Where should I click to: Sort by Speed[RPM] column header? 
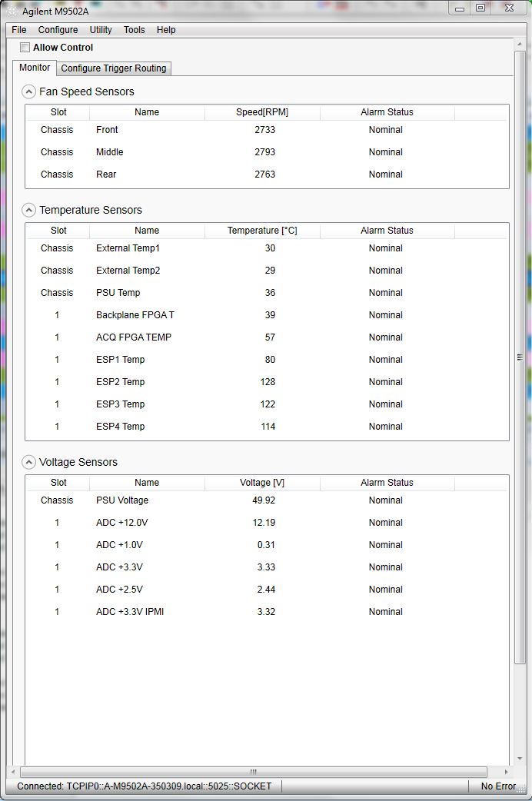point(262,112)
